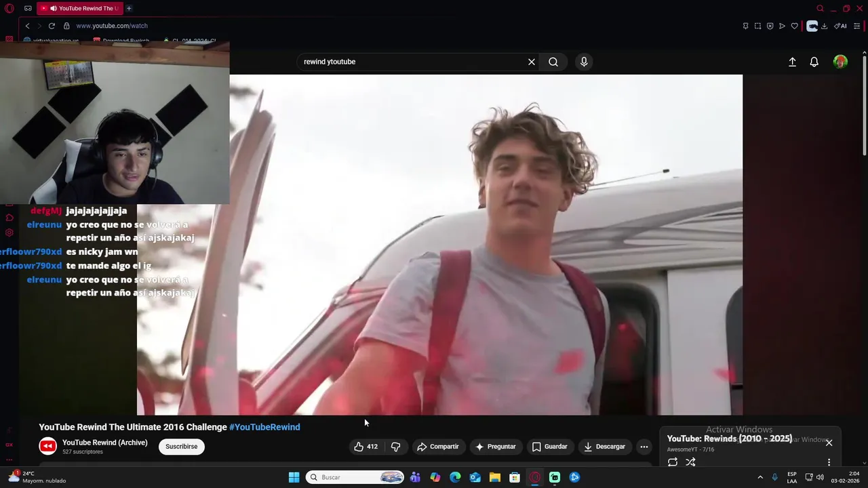Click the YouTube: Rewinds (2010 - 2025) title
The image size is (868, 488).
coord(730,439)
